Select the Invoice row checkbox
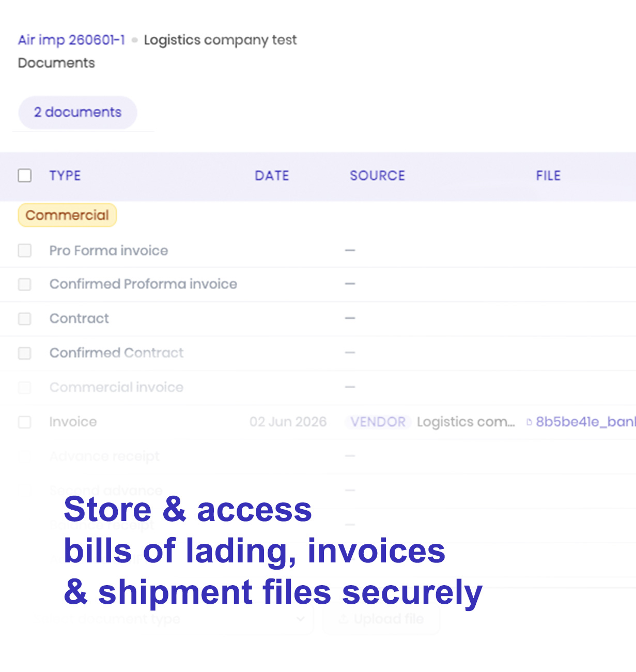636x672 pixels. pos(25,422)
